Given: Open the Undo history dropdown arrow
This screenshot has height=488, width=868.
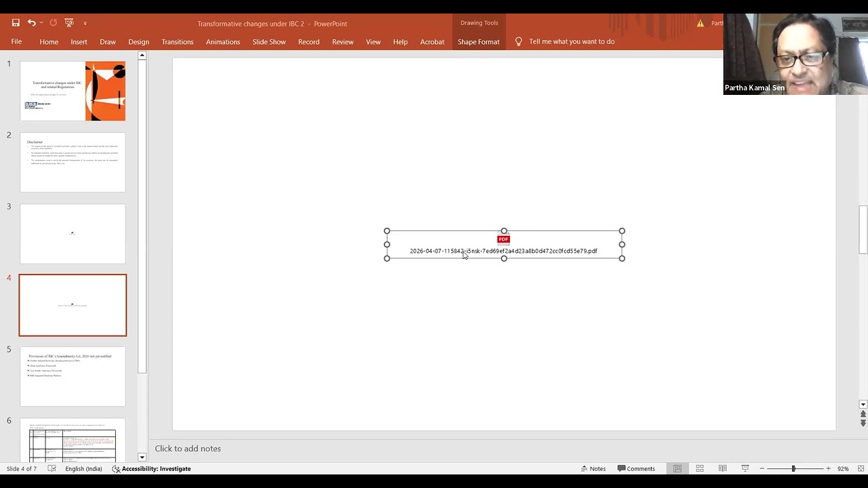Looking at the screenshot, I should coord(41,23).
